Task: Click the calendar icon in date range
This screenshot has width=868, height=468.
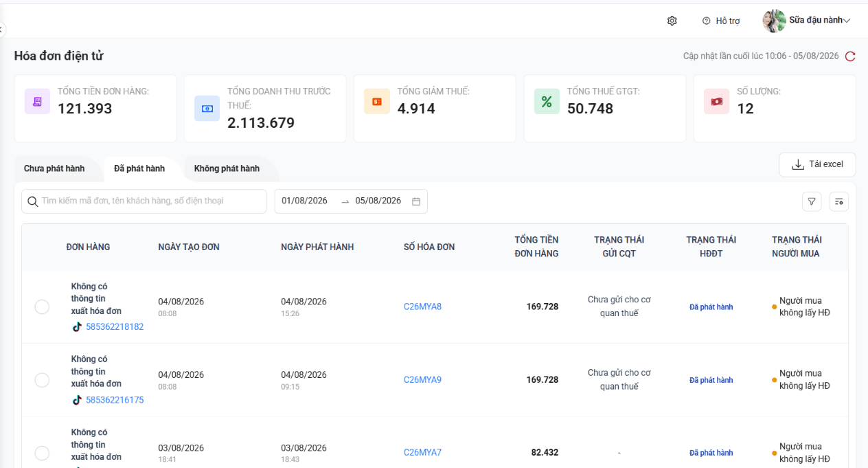Action: pyautogui.click(x=416, y=201)
